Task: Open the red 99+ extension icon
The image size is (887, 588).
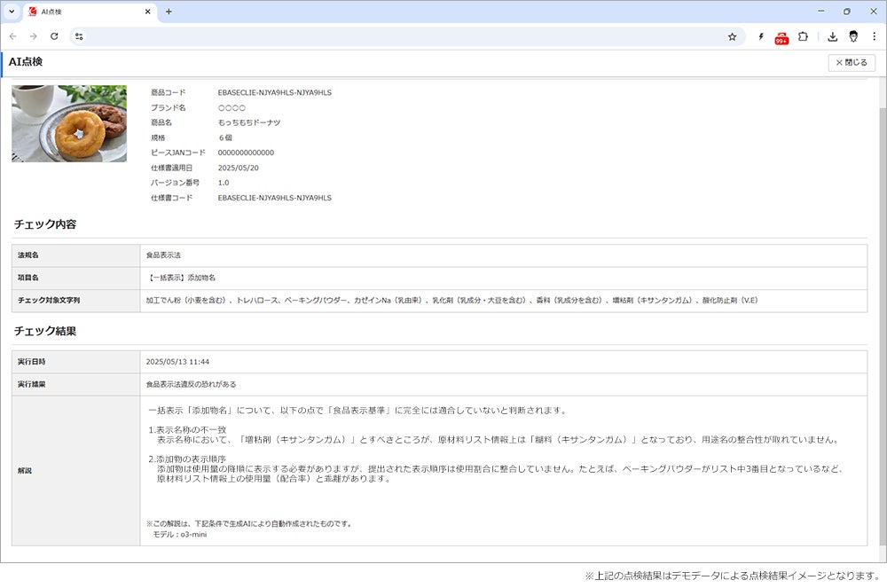Action: (781, 38)
